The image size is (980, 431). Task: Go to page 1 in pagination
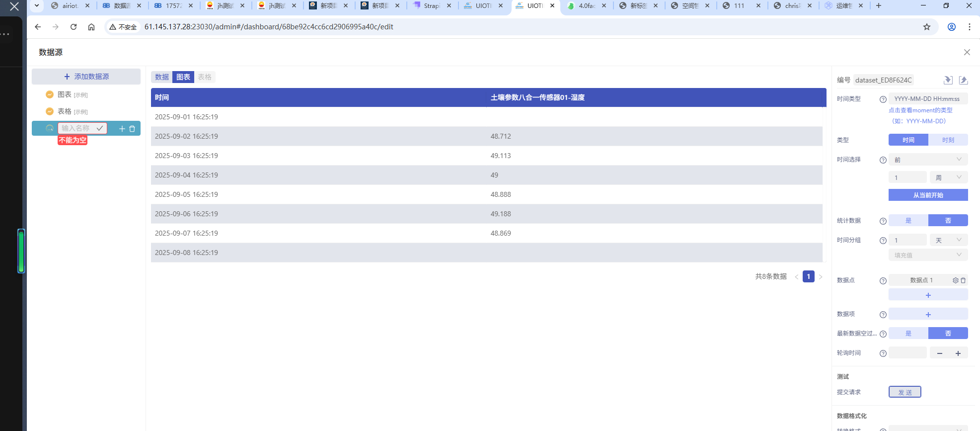point(809,276)
